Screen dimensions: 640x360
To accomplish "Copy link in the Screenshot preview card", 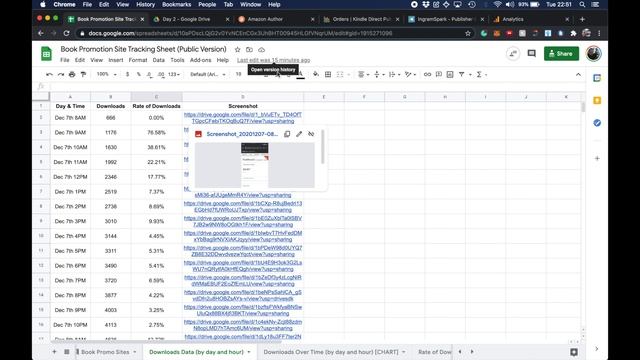I will [x=287, y=134].
